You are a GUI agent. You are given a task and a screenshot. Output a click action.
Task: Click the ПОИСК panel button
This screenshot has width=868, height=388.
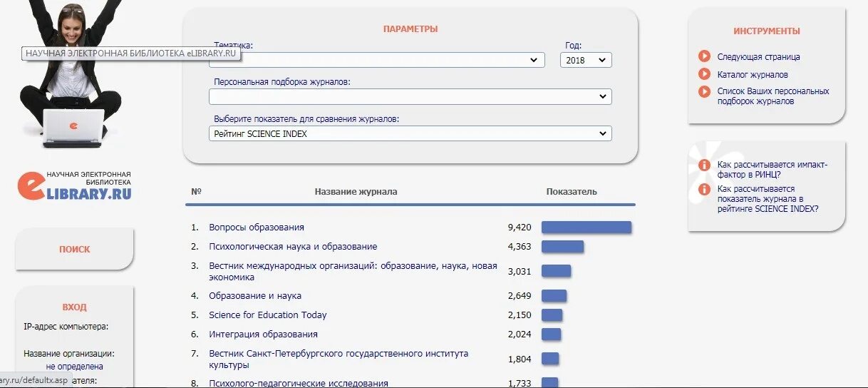[x=74, y=249]
